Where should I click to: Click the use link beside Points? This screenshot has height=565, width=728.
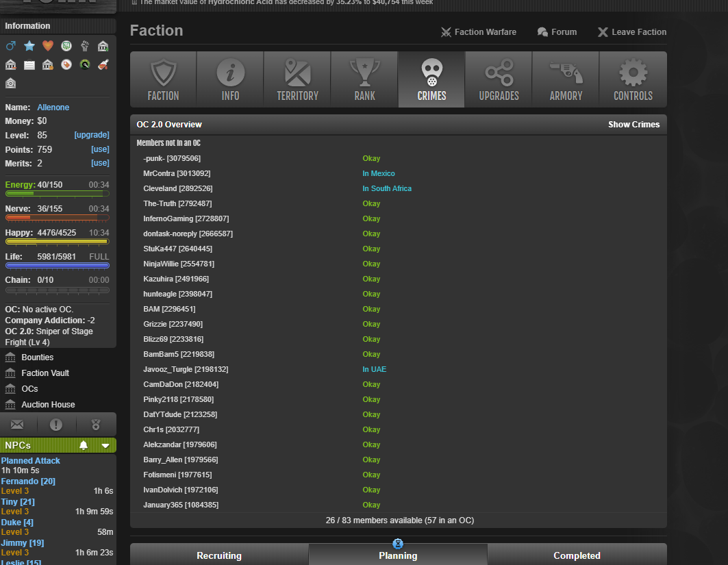100,149
